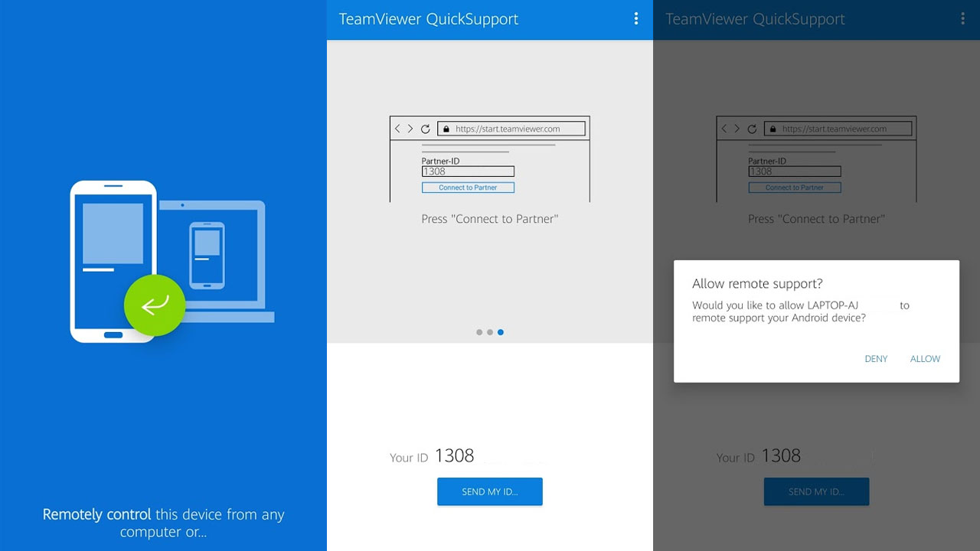Click the LAPTOP-AJ name in the dialog message
This screenshot has height=551, width=980.
pyautogui.click(x=833, y=305)
